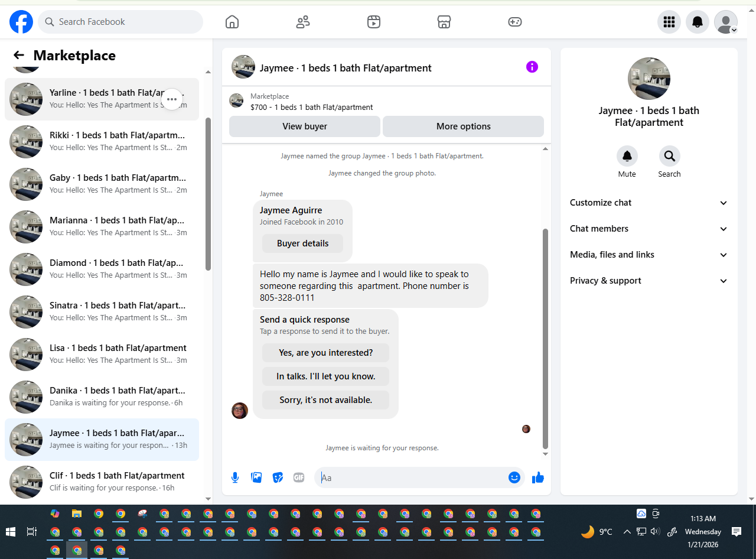Open Gaby's apartment conversation
The height and width of the screenshot is (559, 756).
click(x=102, y=184)
